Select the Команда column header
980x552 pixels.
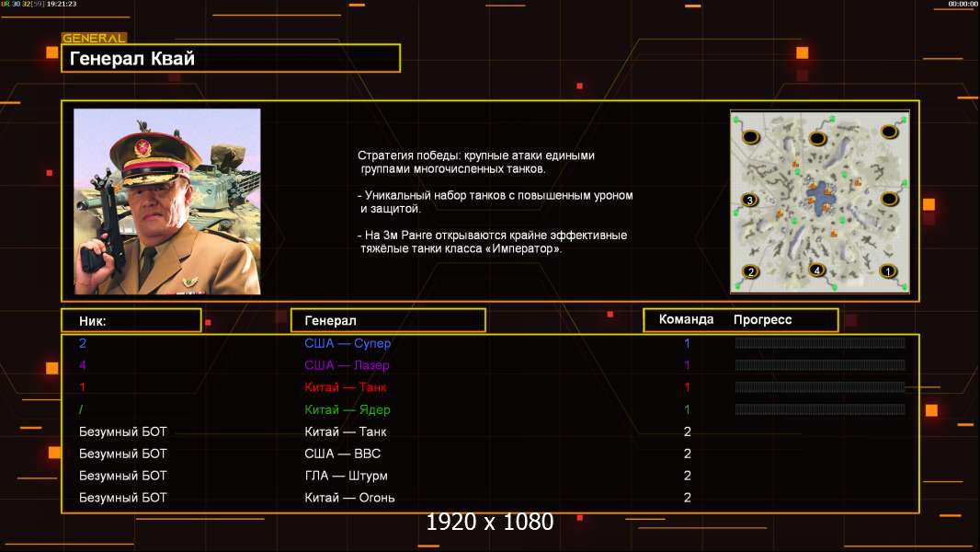(x=686, y=320)
